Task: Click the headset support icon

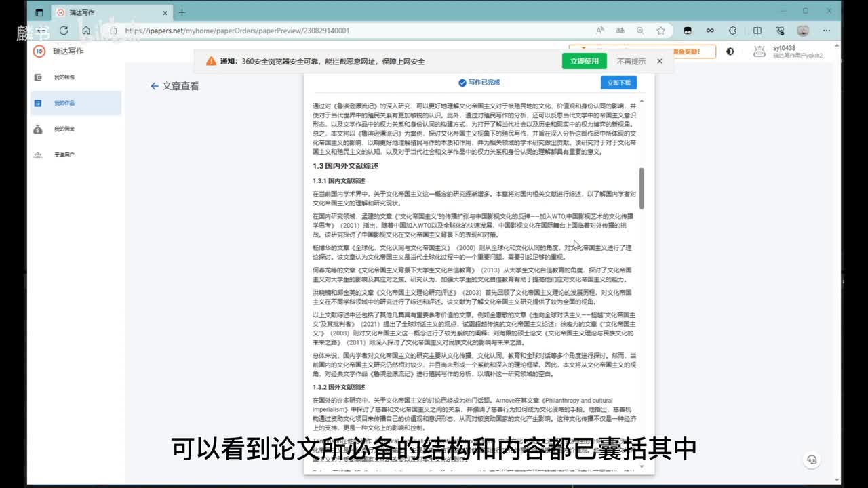Action: [x=811, y=460]
